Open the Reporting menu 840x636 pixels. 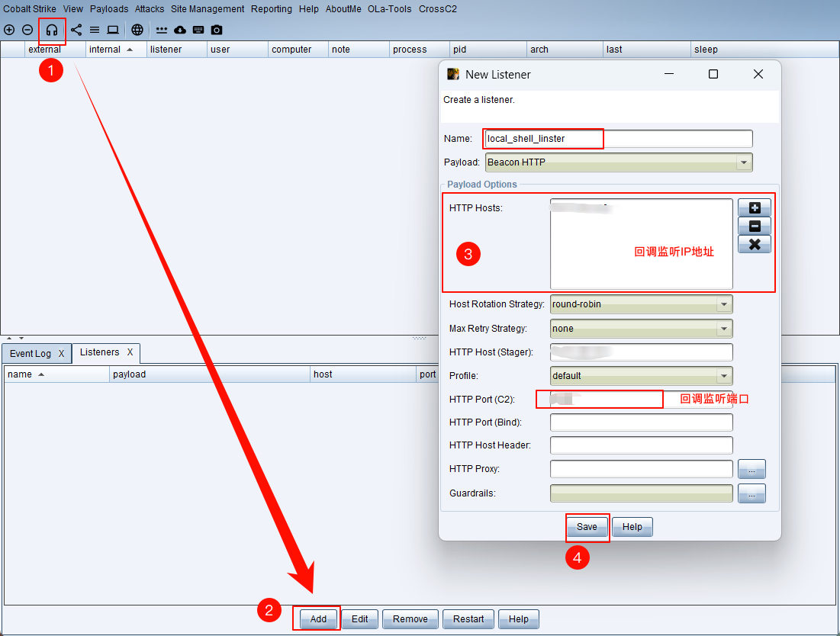(272, 9)
